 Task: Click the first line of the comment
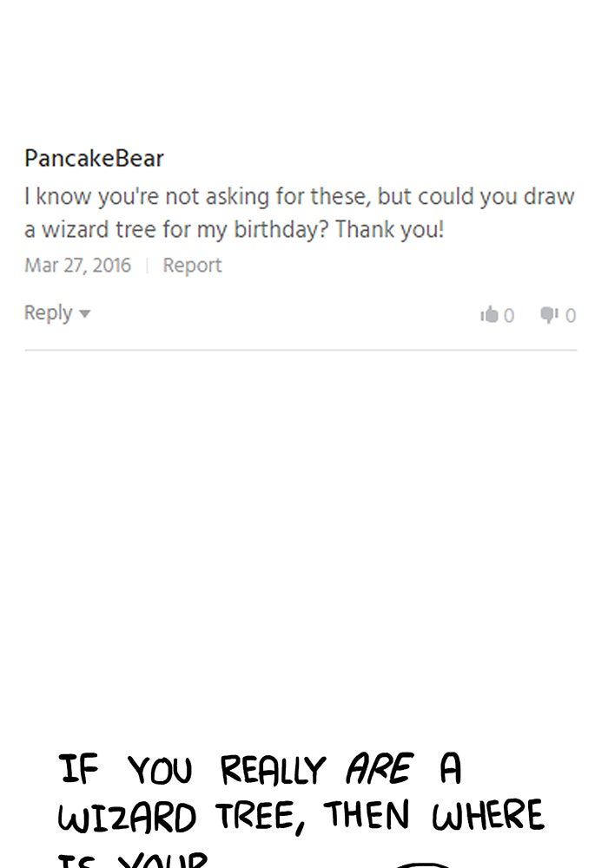(x=299, y=197)
